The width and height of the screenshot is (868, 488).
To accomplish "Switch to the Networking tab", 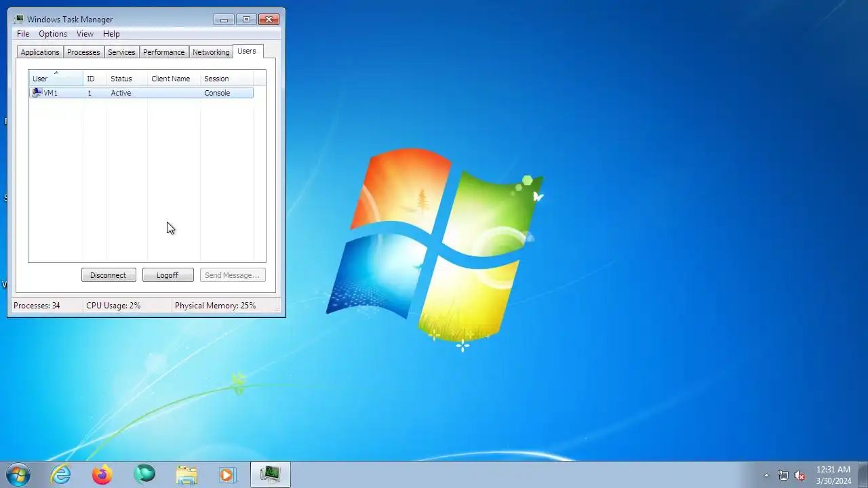I will pyautogui.click(x=211, y=52).
